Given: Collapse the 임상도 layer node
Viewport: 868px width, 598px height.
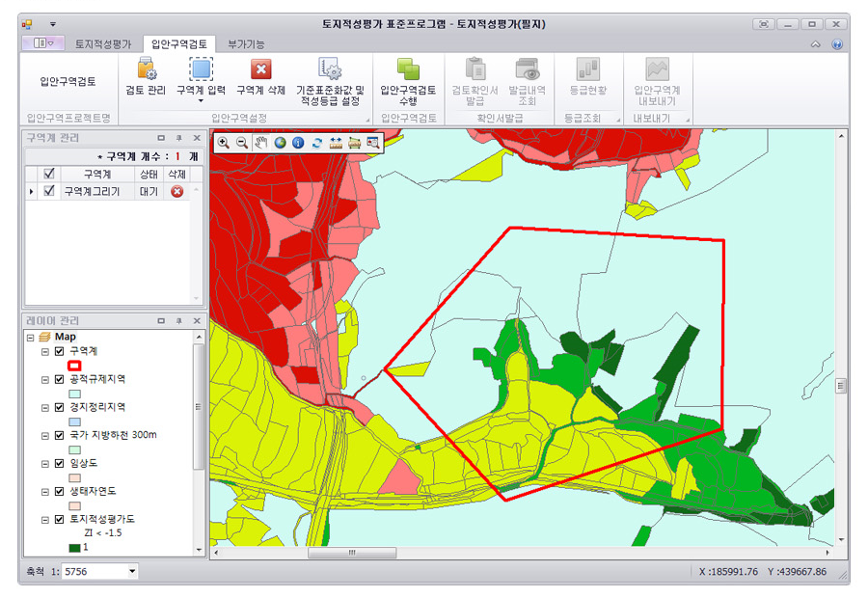Looking at the screenshot, I should [45, 463].
